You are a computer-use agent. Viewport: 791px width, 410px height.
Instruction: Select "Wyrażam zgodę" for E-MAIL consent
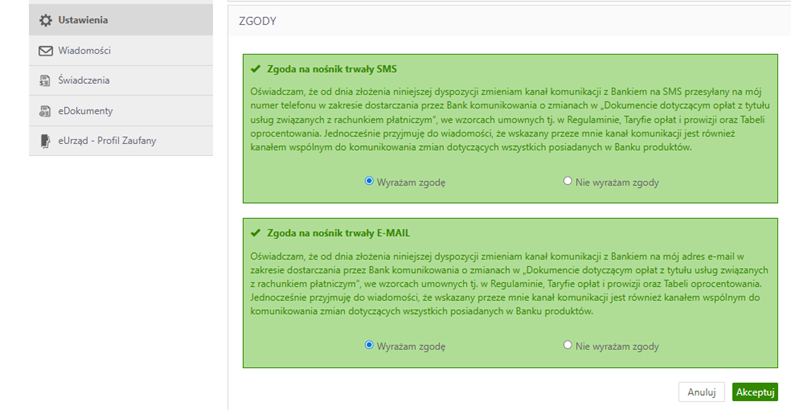tap(369, 345)
